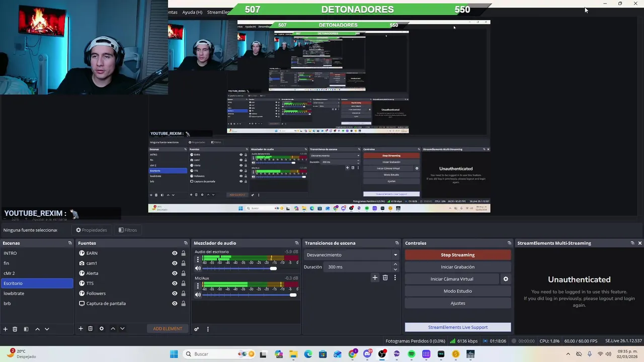This screenshot has width=644, height=362.
Task: Open Filtros for selected source
Action: point(128,230)
